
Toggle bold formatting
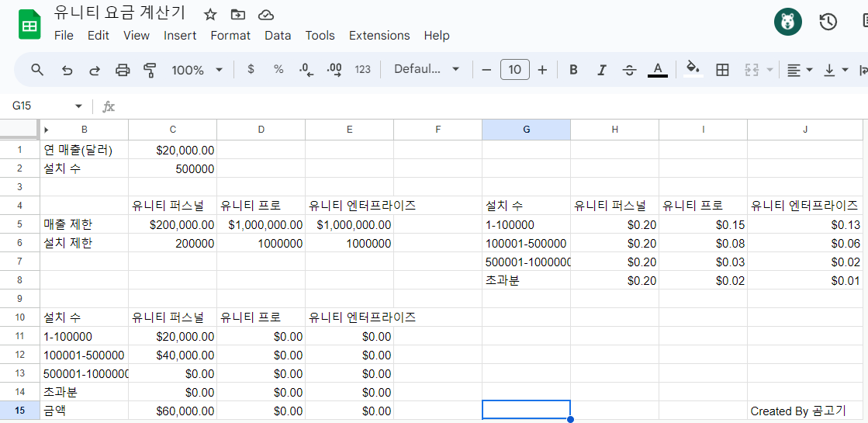click(573, 70)
